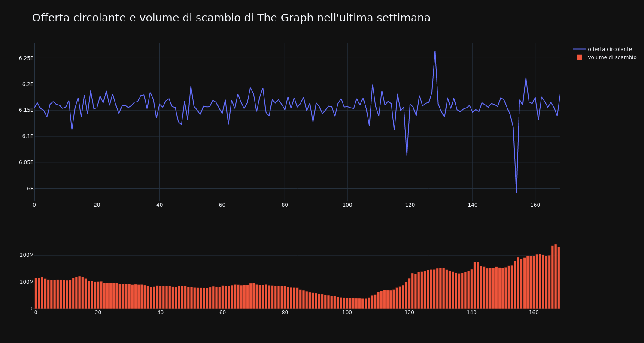This screenshot has height=343, width=644.
Task: Click the blue line swatch in the legend
Action: click(579, 49)
